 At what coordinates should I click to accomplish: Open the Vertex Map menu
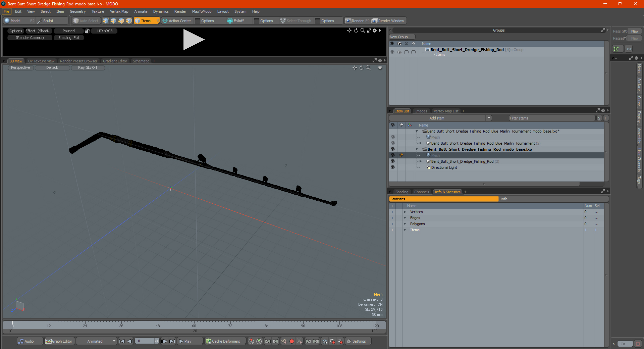click(x=119, y=11)
